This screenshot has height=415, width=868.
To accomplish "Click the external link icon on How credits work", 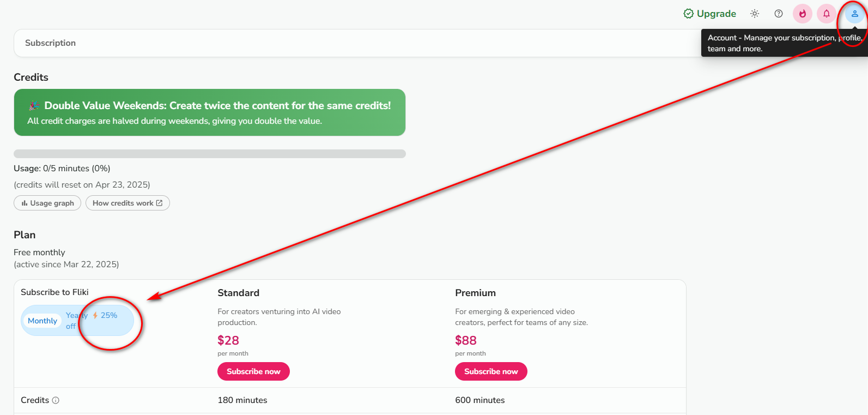I will 159,203.
